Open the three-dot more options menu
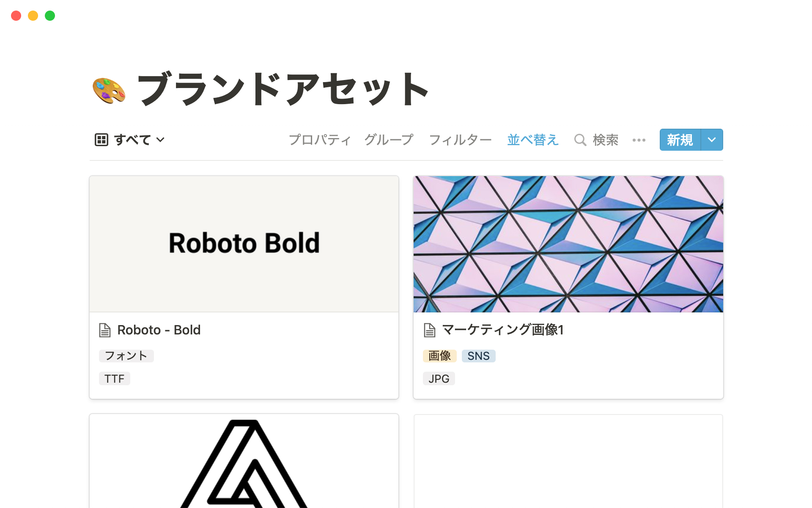This screenshot has width=812, height=508. [639, 140]
